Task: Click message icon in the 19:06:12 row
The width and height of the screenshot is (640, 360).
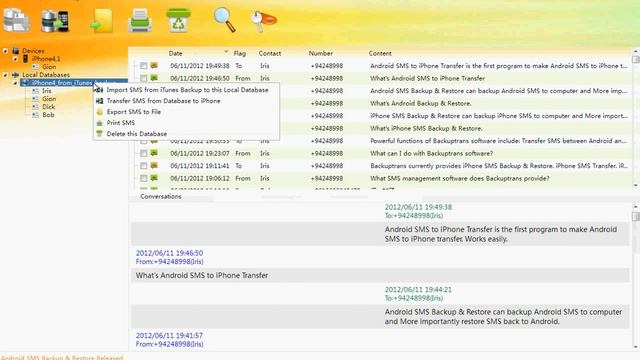Action: pos(154,178)
